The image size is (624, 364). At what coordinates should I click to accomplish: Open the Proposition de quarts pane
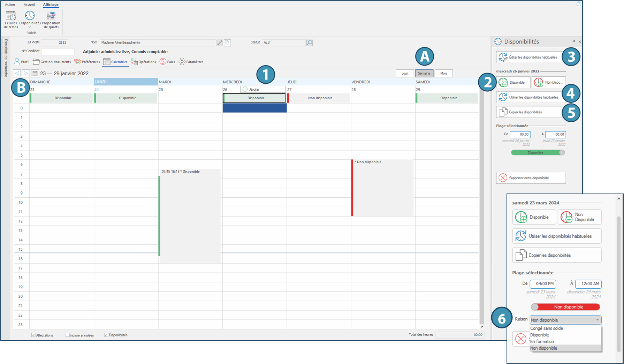51,20
